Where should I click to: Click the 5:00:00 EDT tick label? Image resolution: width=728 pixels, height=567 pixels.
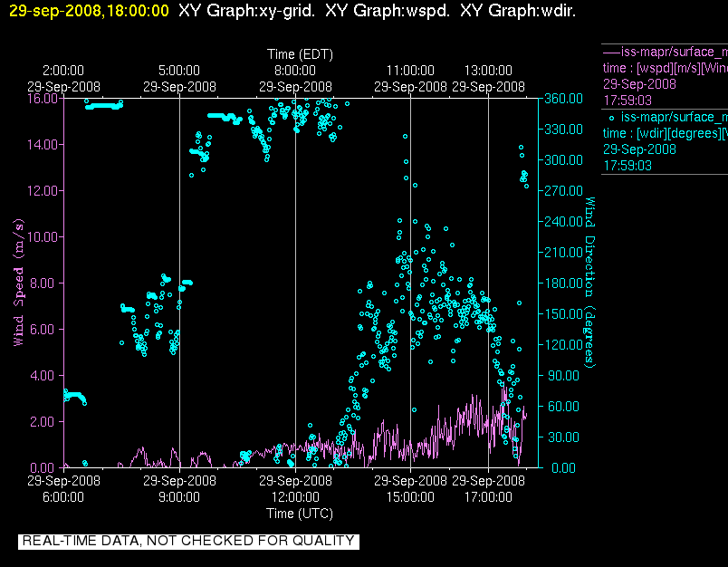point(179,71)
